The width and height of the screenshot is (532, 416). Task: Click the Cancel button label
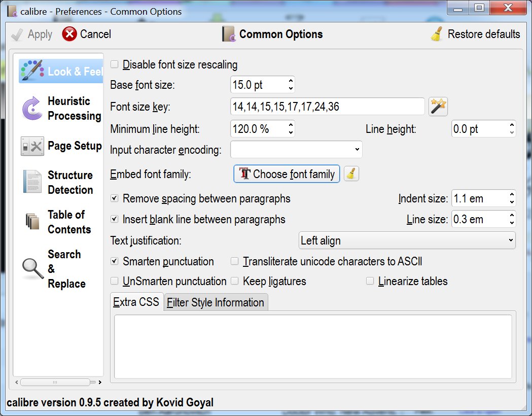pyautogui.click(x=95, y=34)
